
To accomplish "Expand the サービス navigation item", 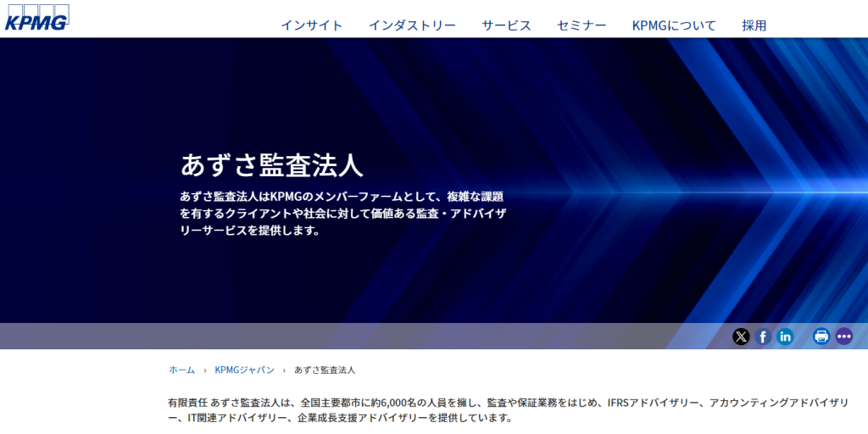I will tap(506, 25).
